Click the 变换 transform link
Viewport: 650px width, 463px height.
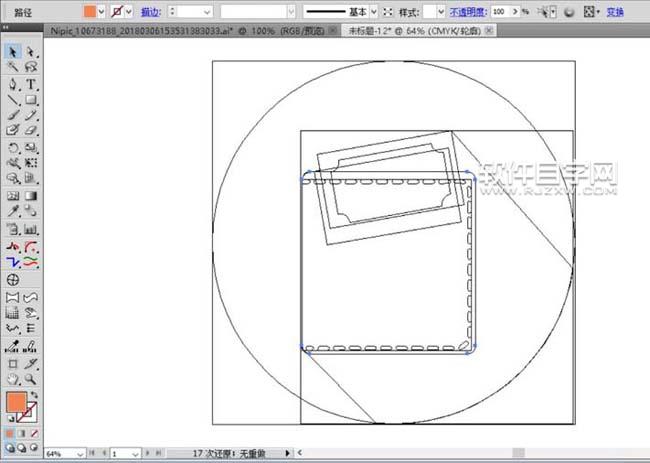tap(615, 12)
